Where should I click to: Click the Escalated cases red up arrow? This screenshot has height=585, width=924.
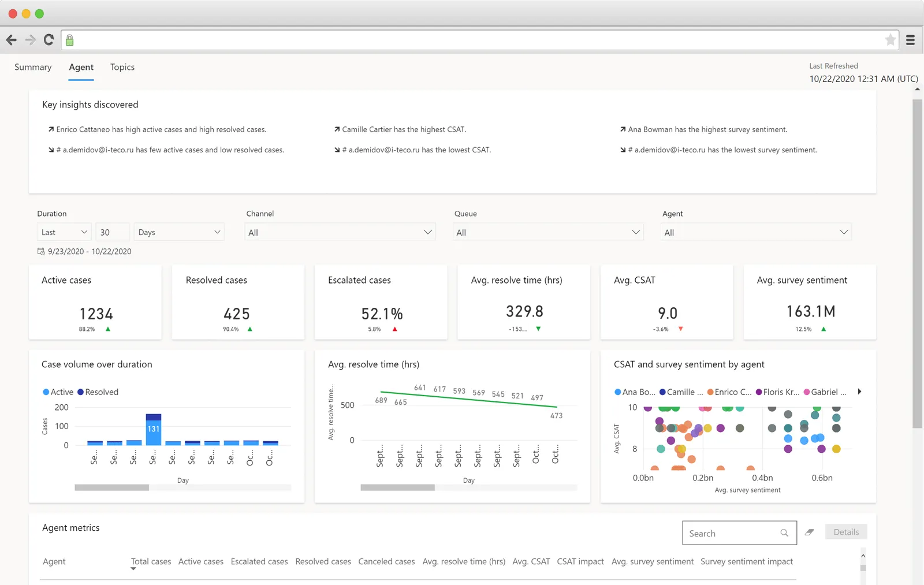click(395, 329)
